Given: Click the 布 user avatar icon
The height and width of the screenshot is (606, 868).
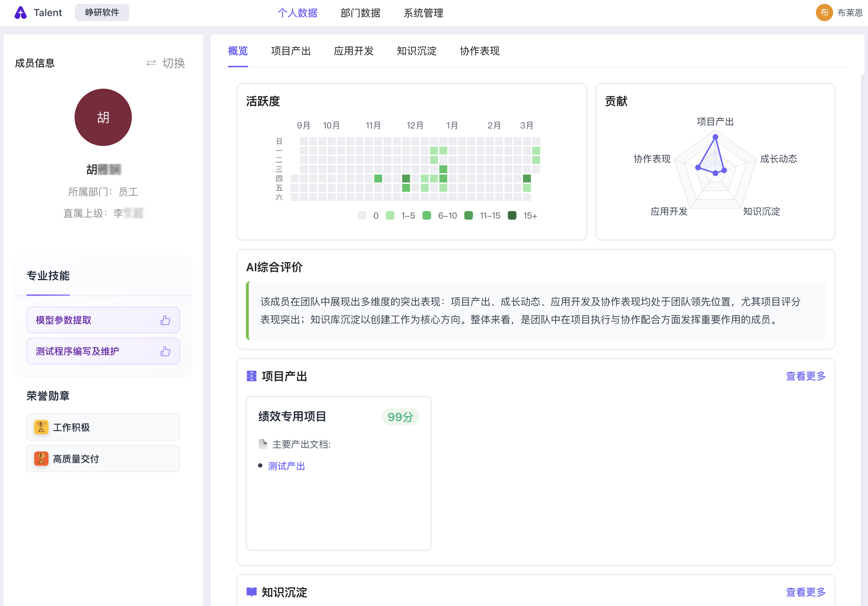Looking at the screenshot, I should (x=824, y=13).
